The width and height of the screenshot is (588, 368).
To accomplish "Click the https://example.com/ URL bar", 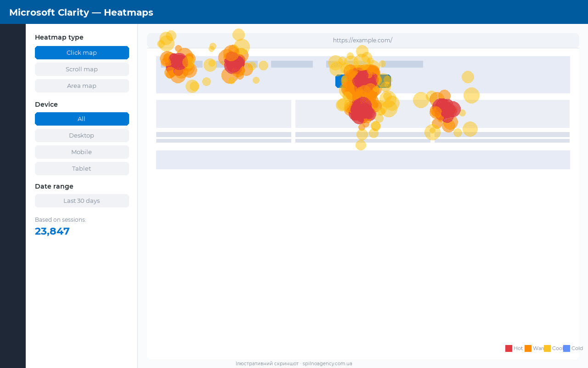I will tap(363, 40).
